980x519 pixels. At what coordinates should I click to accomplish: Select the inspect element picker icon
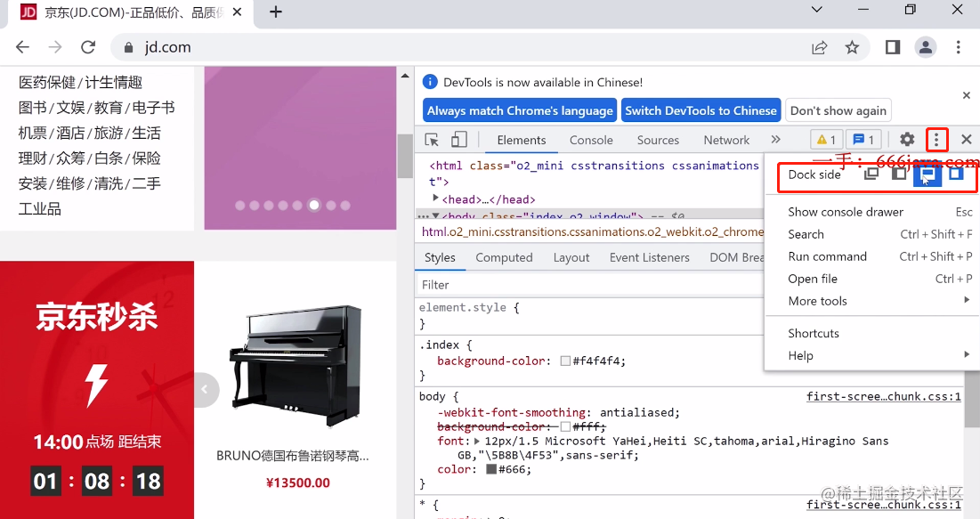coord(431,140)
